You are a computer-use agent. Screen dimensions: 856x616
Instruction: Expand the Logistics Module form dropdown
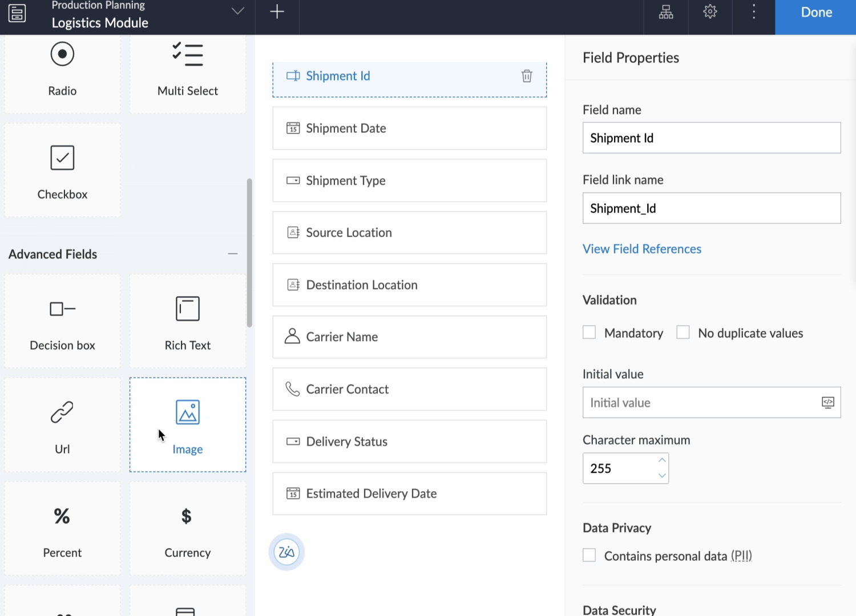coord(238,11)
